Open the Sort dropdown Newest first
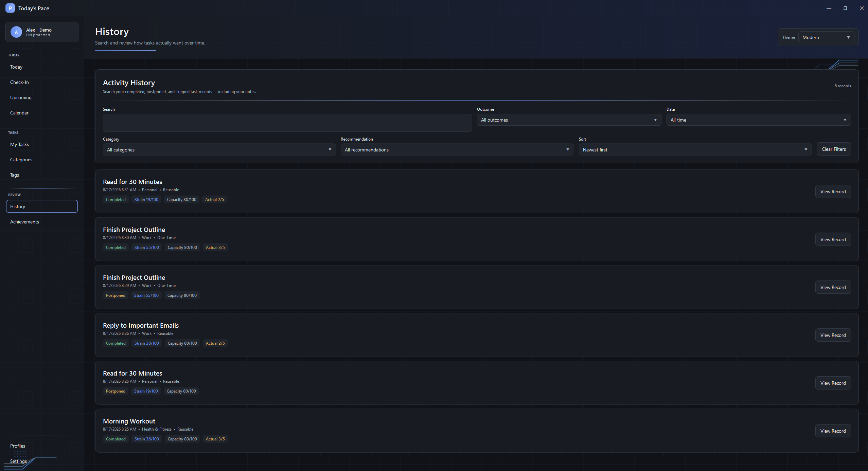The height and width of the screenshot is (471, 868). coord(695,150)
